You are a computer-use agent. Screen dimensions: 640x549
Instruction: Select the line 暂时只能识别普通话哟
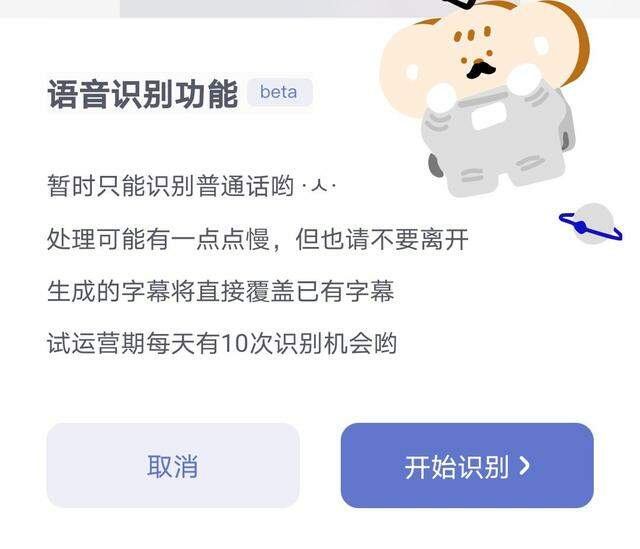tap(171, 186)
